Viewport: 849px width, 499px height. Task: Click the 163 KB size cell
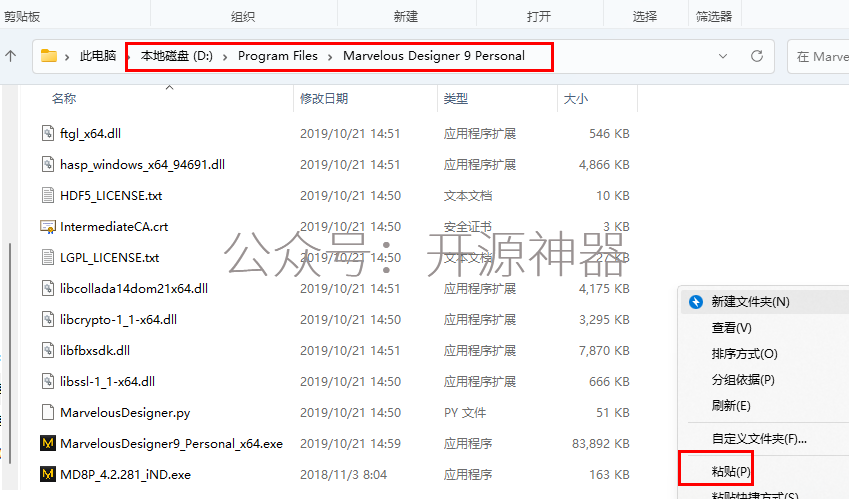(x=609, y=475)
